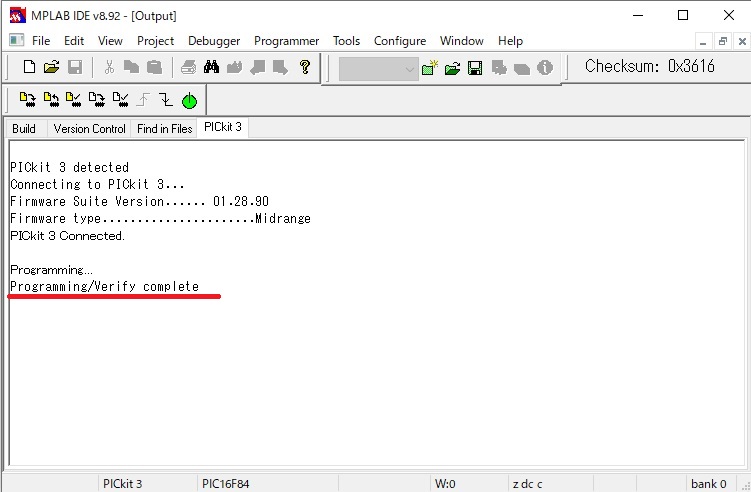The height and width of the screenshot is (492, 751).
Task: Click the MPLAB document icon left of File
Action: pos(17,40)
